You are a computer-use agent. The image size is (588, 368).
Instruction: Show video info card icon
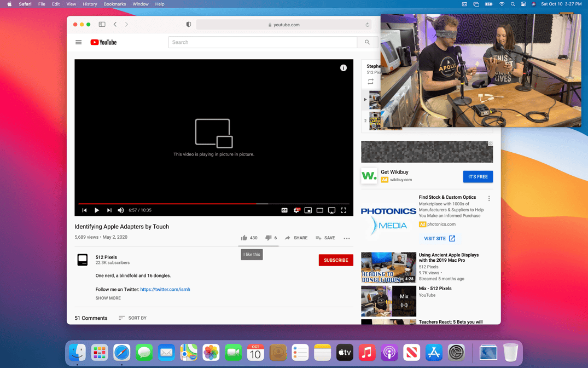(343, 67)
